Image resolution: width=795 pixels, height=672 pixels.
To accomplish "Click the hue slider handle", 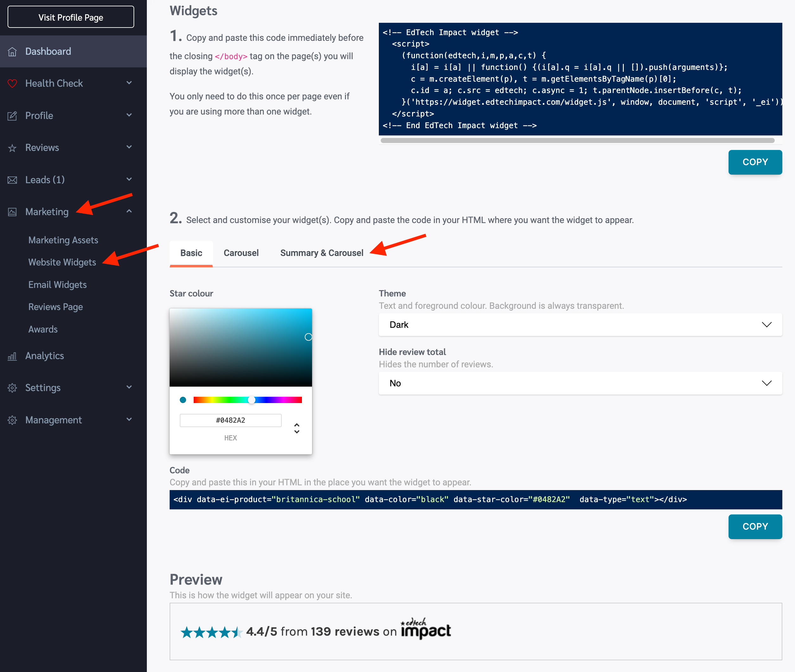I will 252,400.
